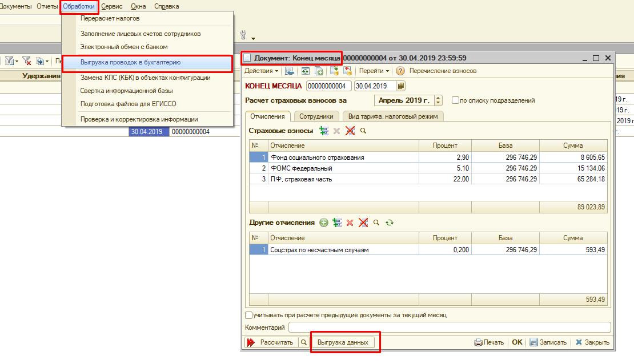This screenshot has width=634, height=364.
Task: Open the Действия dropdown menu
Action: [262, 71]
